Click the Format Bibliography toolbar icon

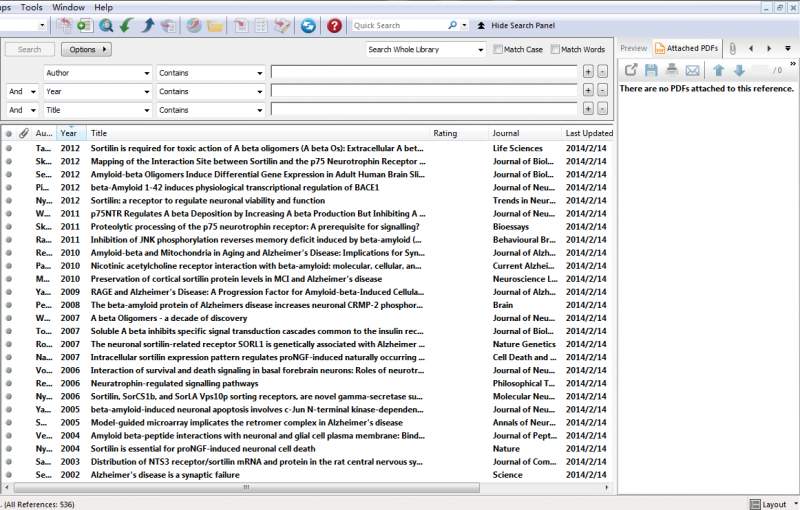coord(261,25)
